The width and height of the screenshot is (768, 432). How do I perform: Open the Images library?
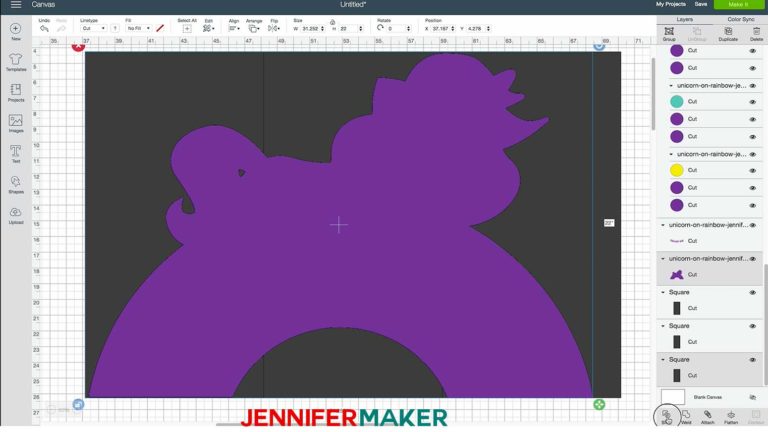coord(16,123)
